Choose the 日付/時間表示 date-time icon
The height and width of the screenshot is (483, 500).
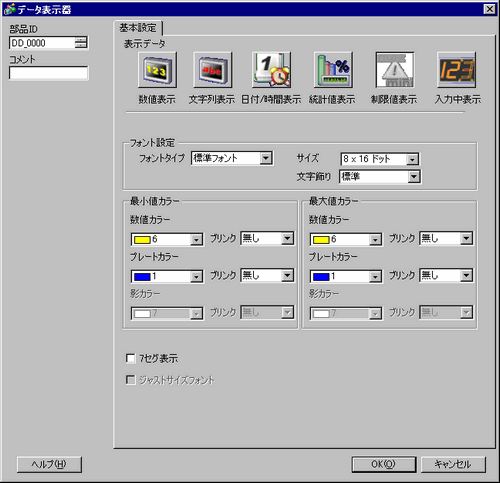(x=271, y=70)
